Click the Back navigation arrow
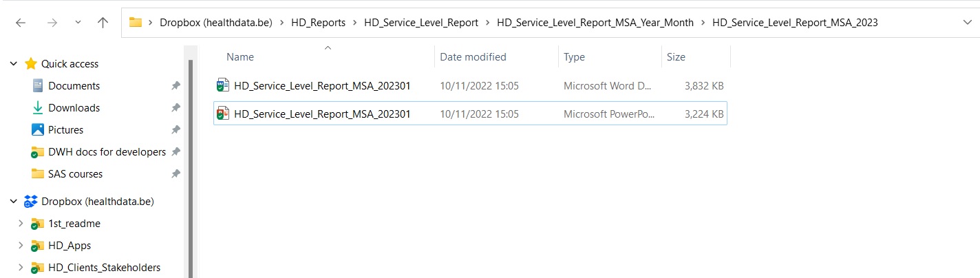 (21, 23)
